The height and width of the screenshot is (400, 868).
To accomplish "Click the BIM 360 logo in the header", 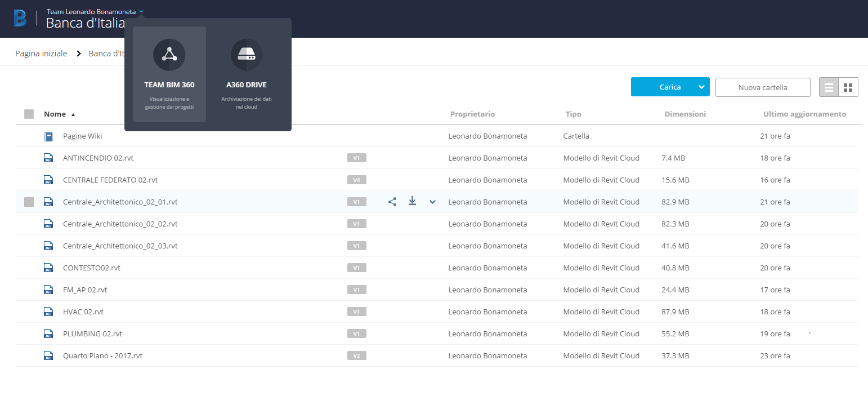I will 20,18.
